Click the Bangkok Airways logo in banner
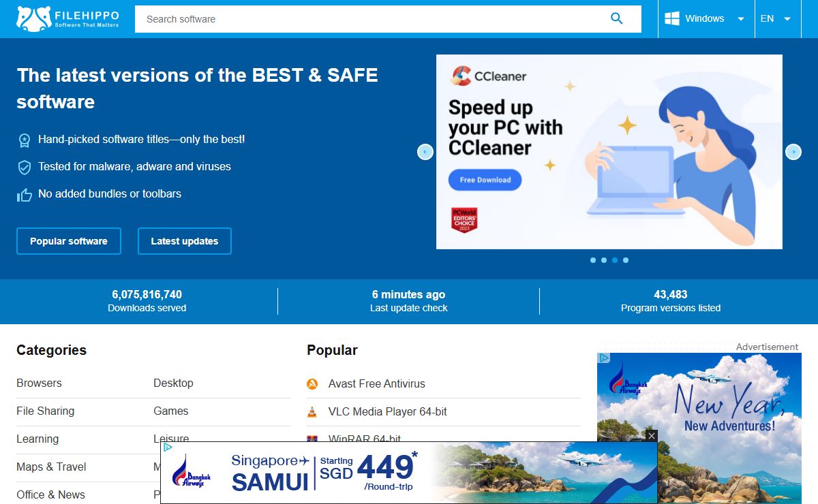Viewport: 818px width, 504px height. pyautogui.click(x=192, y=471)
